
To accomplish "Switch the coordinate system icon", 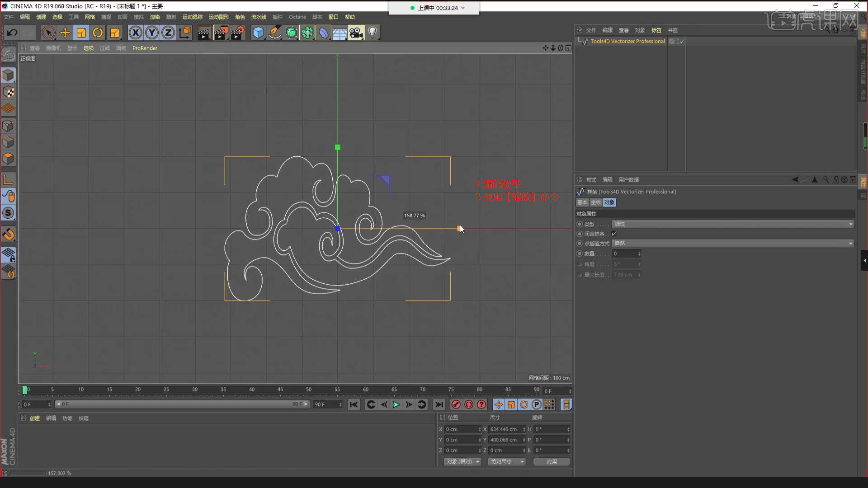I will coord(185,33).
